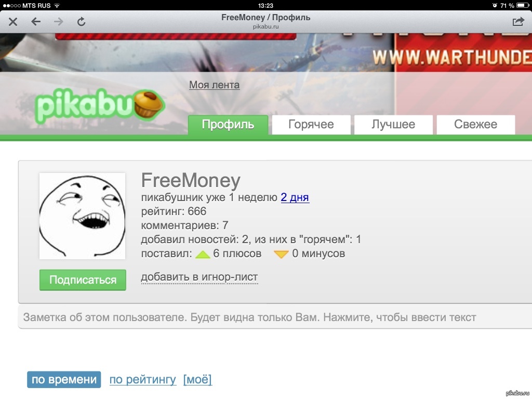
Task: Reload the page with the refresh icon
Action: click(x=81, y=22)
